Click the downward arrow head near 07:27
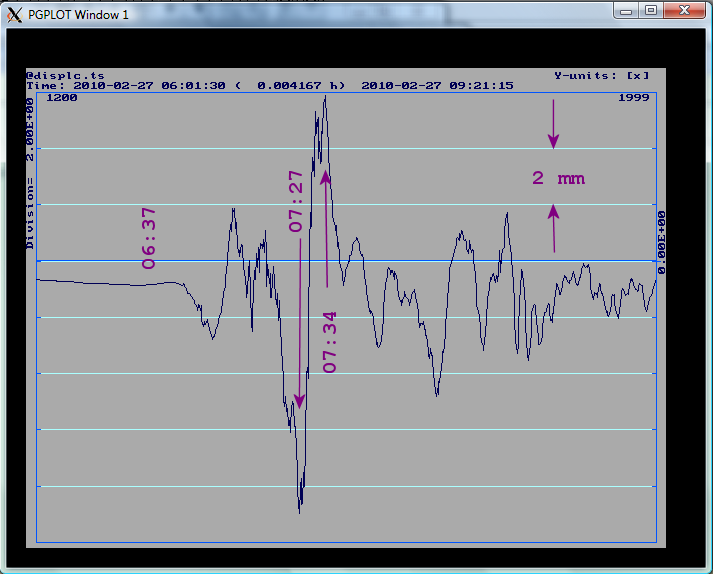Viewport: 713px width, 574px height. tap(298, 399)
